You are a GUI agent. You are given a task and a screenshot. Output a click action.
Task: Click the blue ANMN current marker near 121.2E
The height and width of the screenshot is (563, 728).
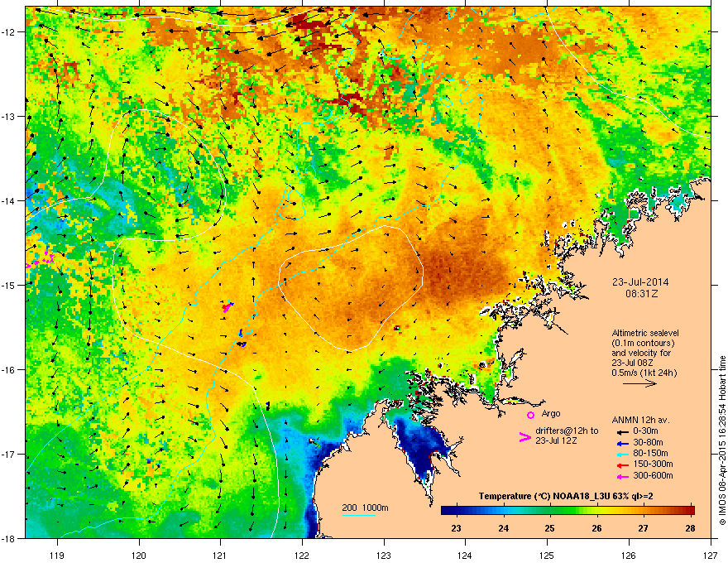[241, 333]
